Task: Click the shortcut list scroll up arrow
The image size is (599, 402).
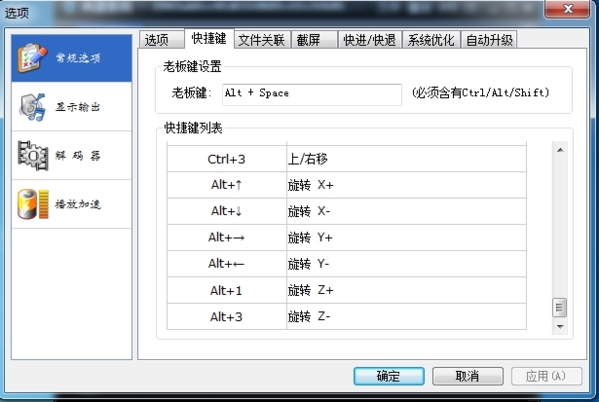Action: (560, 150)
